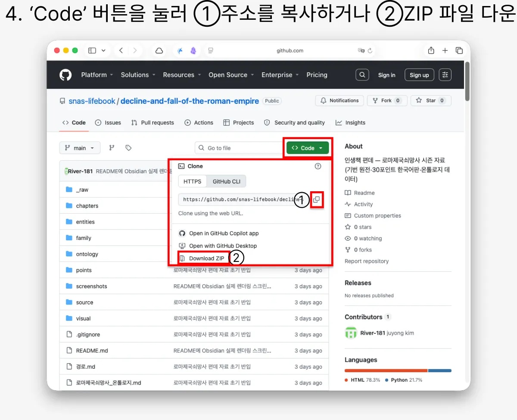The width and height of the screenshot is (517, 420).
Task: Click Open in GitHub Copilot app
Action: pos(218,233)
